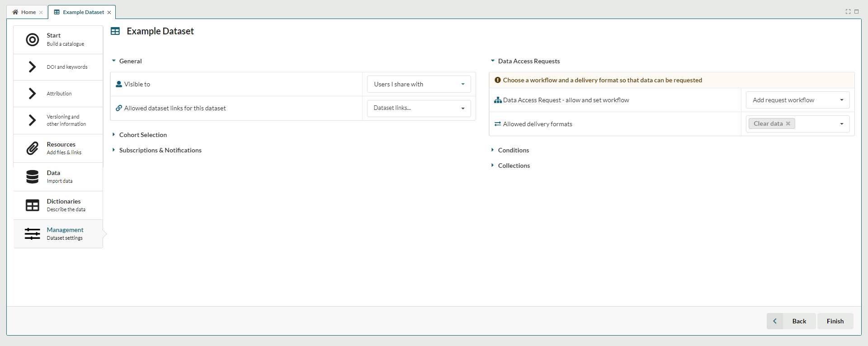Select the Data database icon step

(32, 177)
